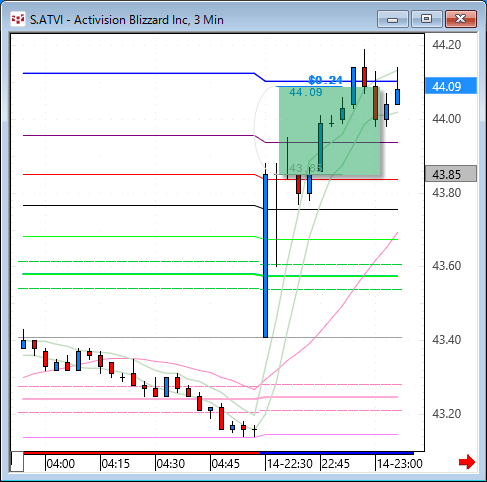The image size is (487, 482).
Task: Click the blue session bar on timeline
Action: 337,453
